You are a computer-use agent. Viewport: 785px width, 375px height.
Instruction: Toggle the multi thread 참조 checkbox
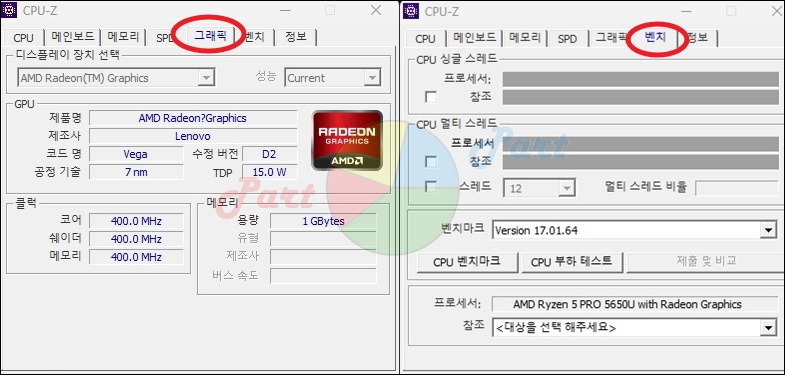[431, 162]
